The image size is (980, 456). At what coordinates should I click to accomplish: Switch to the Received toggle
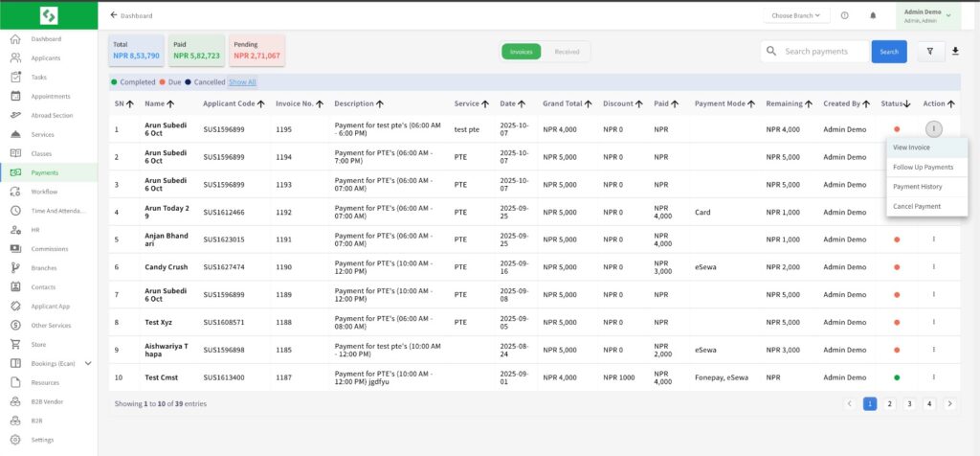click(x=567, y=52)
